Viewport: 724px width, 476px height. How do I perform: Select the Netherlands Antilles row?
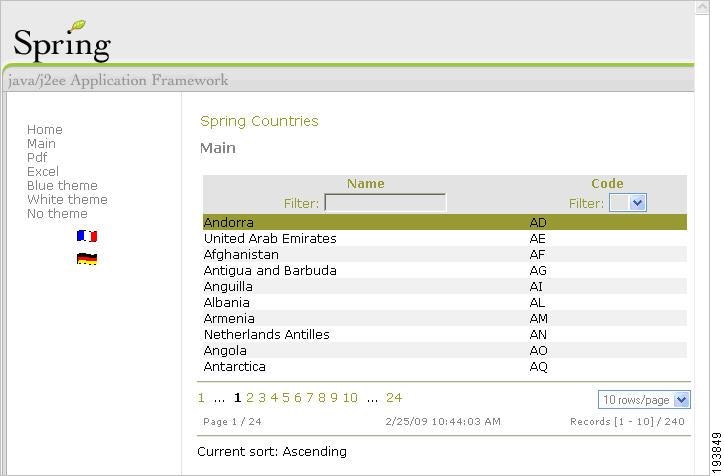pyautogui.click(x=445, y=335)
